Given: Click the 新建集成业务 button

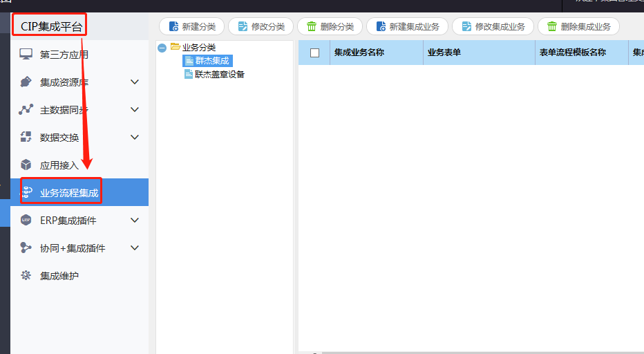Looking at the screenshot, I should (x=407, y=27).
